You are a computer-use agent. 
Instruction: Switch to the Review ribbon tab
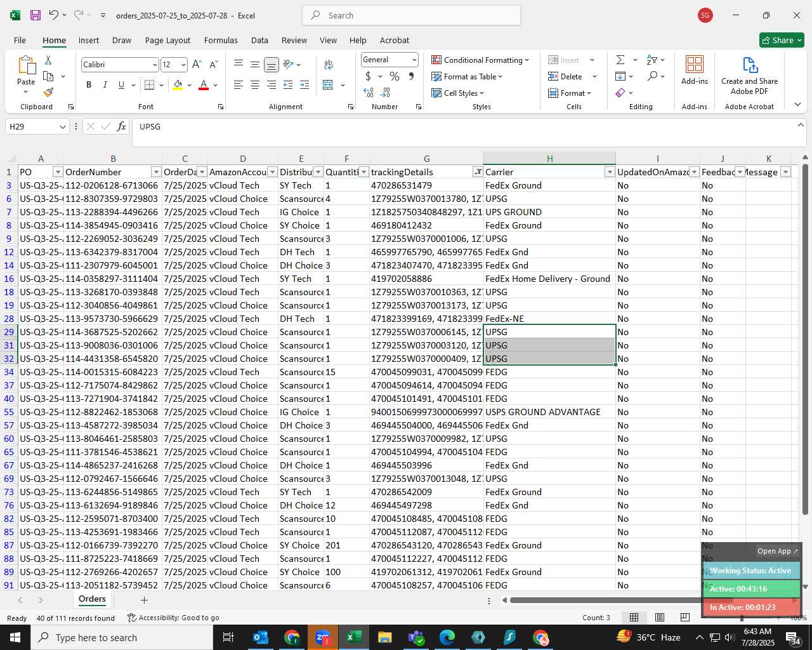(x=294, y=40)
